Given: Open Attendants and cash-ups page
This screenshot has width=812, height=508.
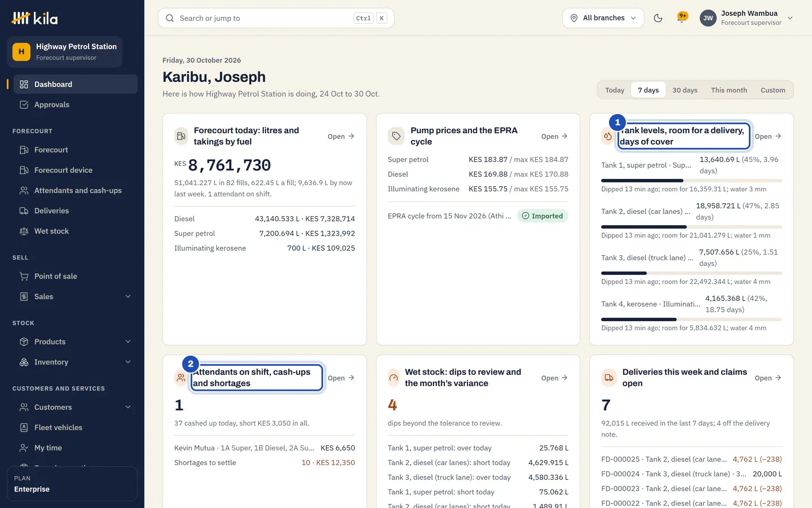Looking at the screenshot, I should coord(76,190).
